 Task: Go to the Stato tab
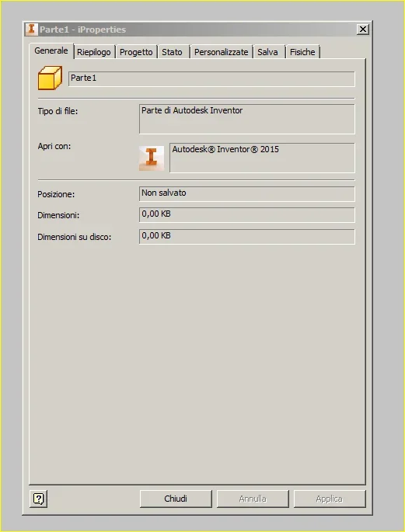coord(172,52)
